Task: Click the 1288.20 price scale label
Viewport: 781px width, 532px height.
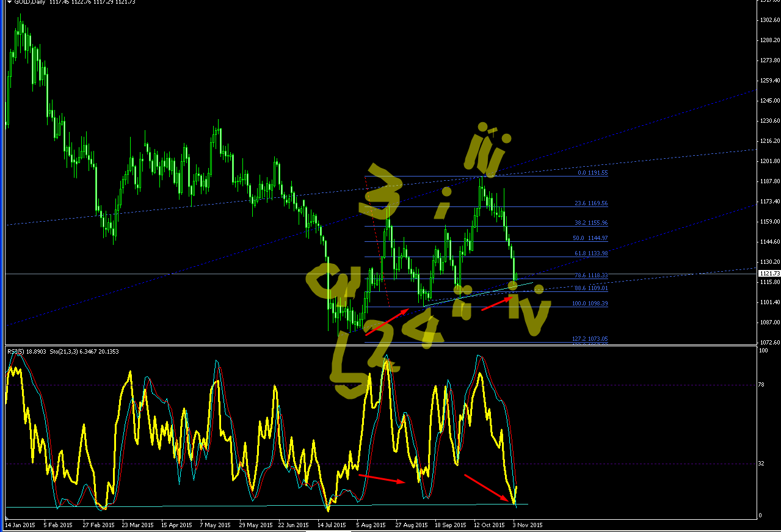Action: click(x=771, y=40)
